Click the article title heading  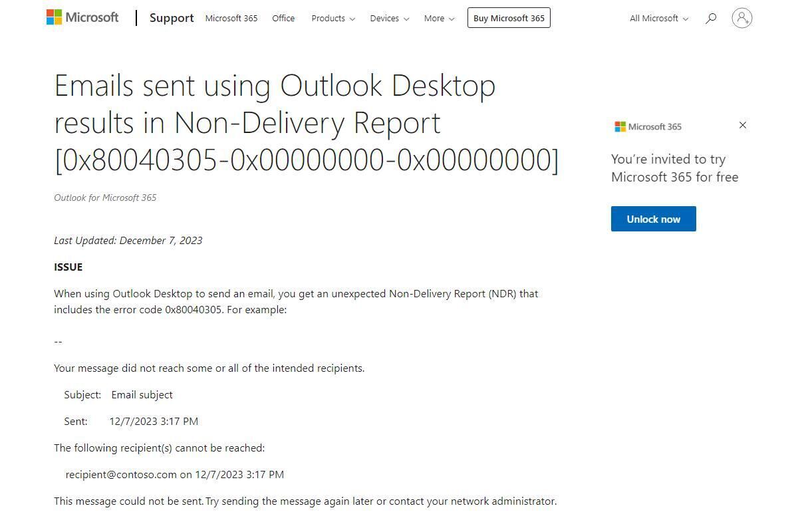tap(307, 122)
